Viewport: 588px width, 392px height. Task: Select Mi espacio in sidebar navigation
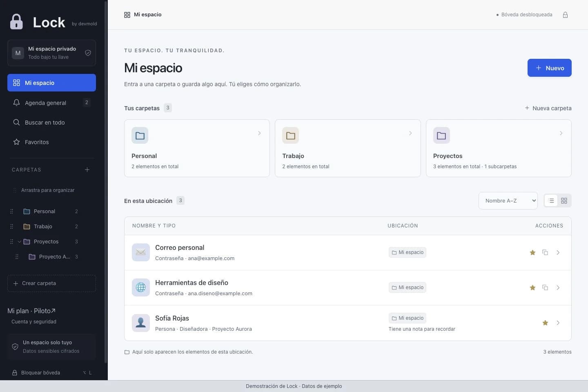pos(51,82)
